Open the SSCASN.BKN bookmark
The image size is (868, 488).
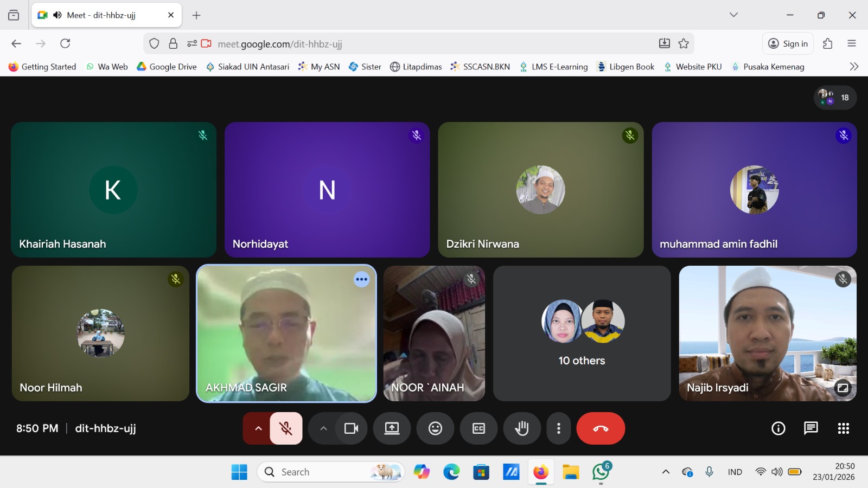click(480, 67)
